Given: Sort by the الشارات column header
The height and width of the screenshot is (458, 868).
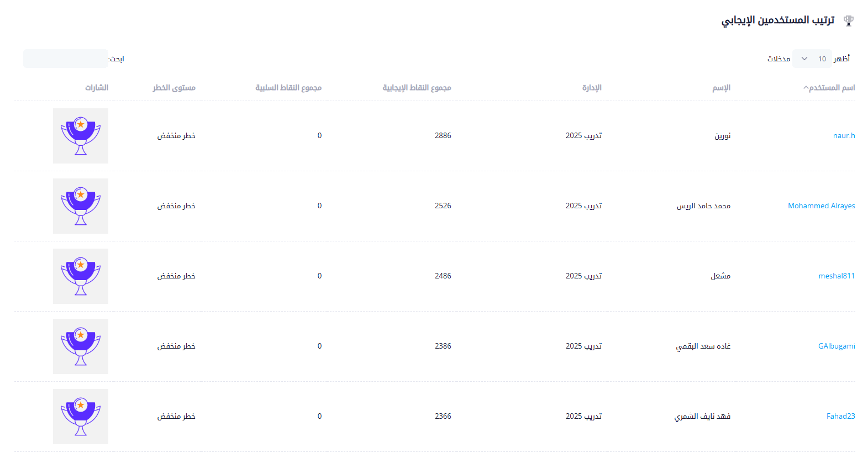Looking at the screenshot, I should (x=97, y=88).
